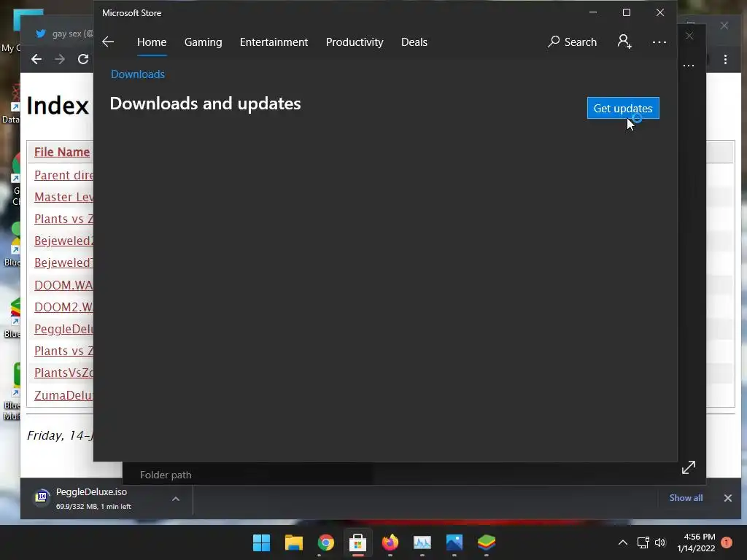Show hidden system tray icons
Screen dimensions: 747x560
click(x=623, y=542)
